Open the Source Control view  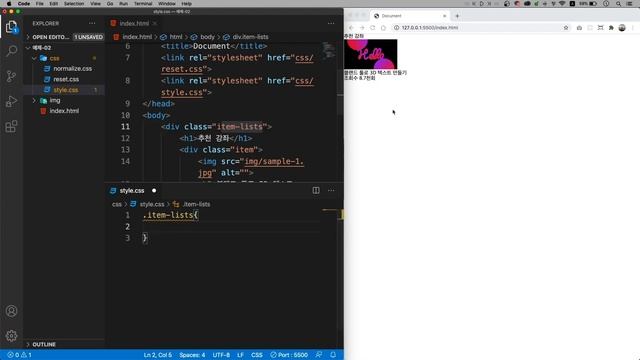point(11,76)
